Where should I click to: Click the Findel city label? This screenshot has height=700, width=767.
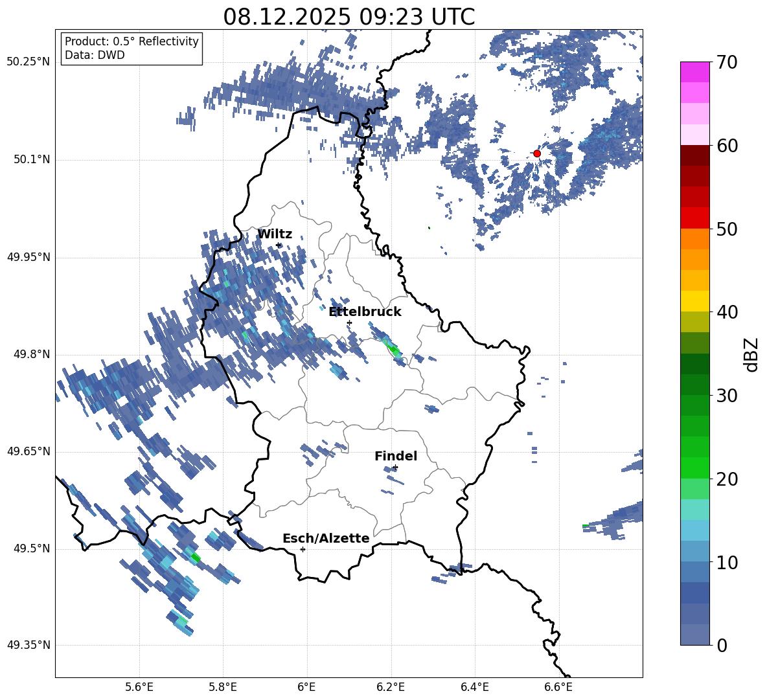pyautogui.click(x=396, y=456)
